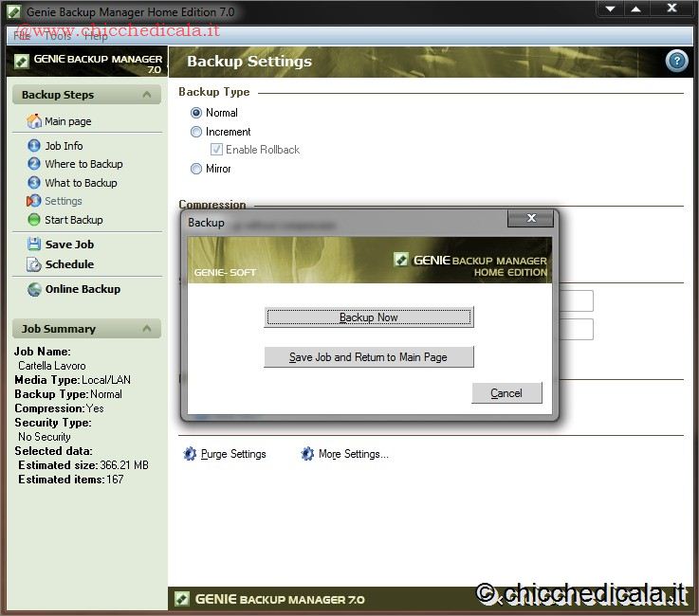Click the Schedule icon in sidebar

point(34,264)
